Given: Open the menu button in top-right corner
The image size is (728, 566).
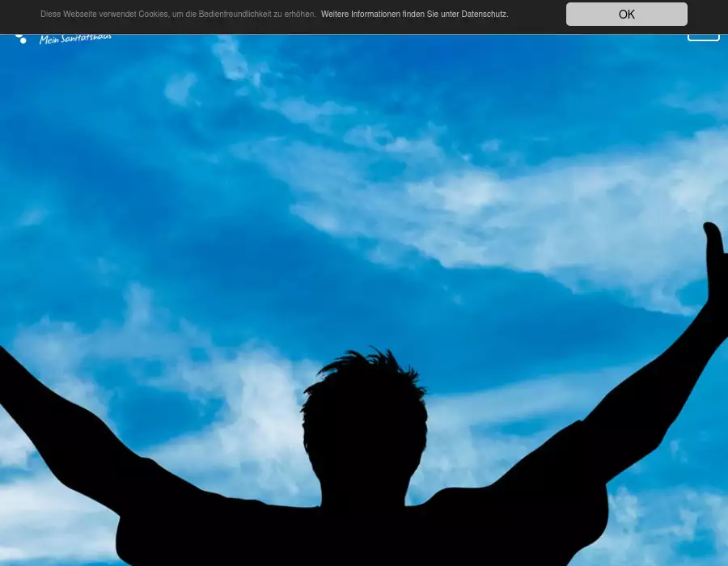Looking at the screenshot, I should pos(703,35).
